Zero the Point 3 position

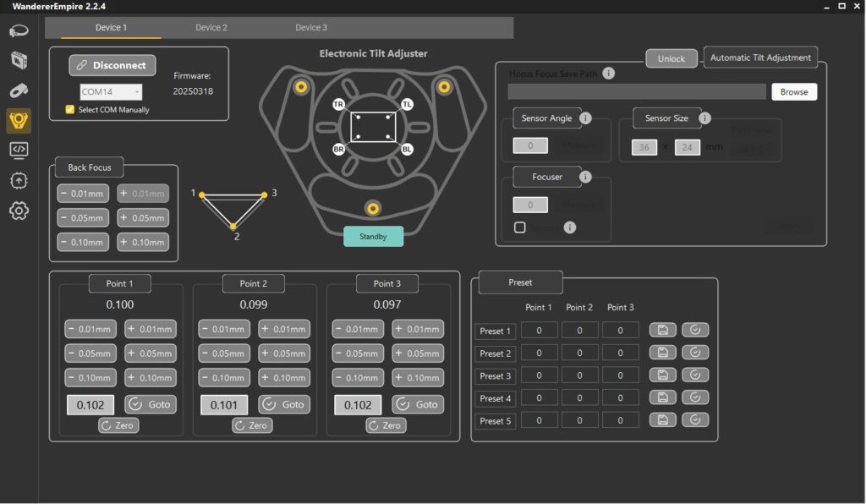pos(386,425)
